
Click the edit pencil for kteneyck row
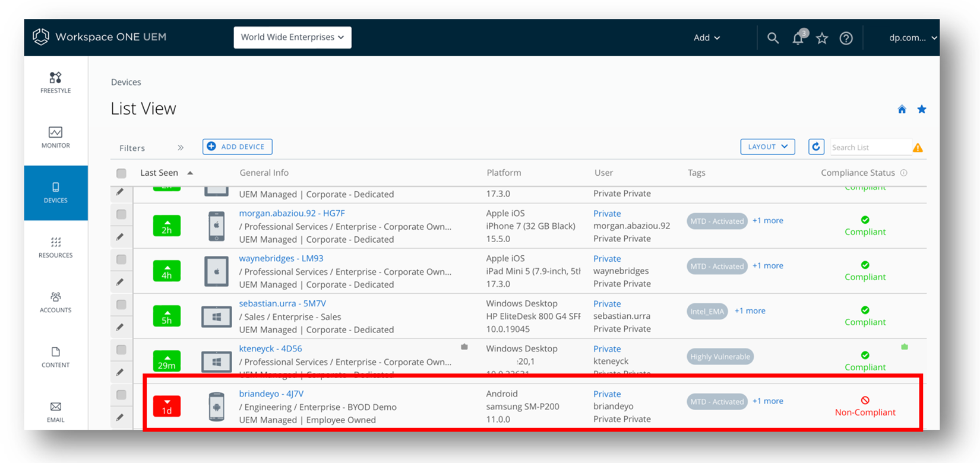point(120,372)
